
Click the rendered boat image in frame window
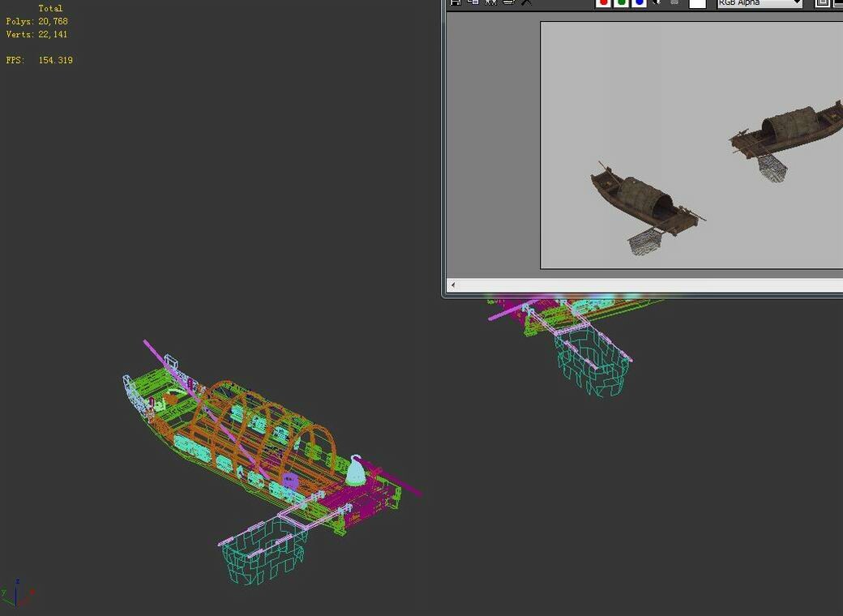pyautogui.click(x=691, y=145)
